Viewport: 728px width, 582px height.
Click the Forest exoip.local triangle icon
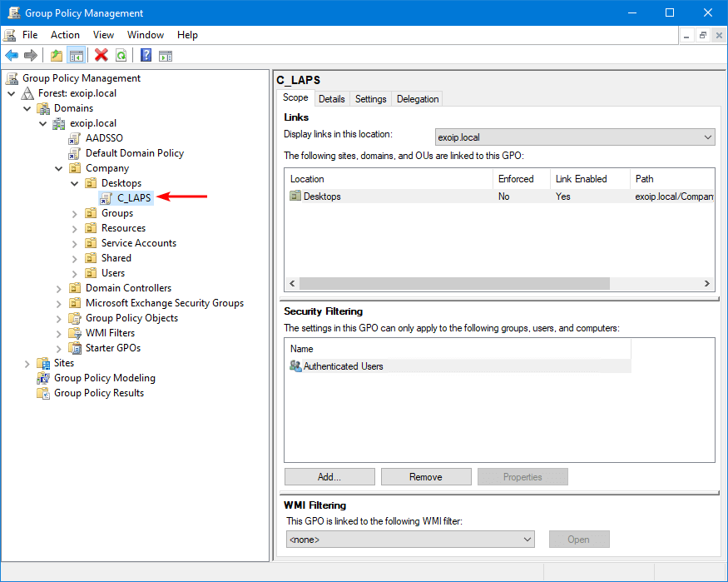point(27,93)
